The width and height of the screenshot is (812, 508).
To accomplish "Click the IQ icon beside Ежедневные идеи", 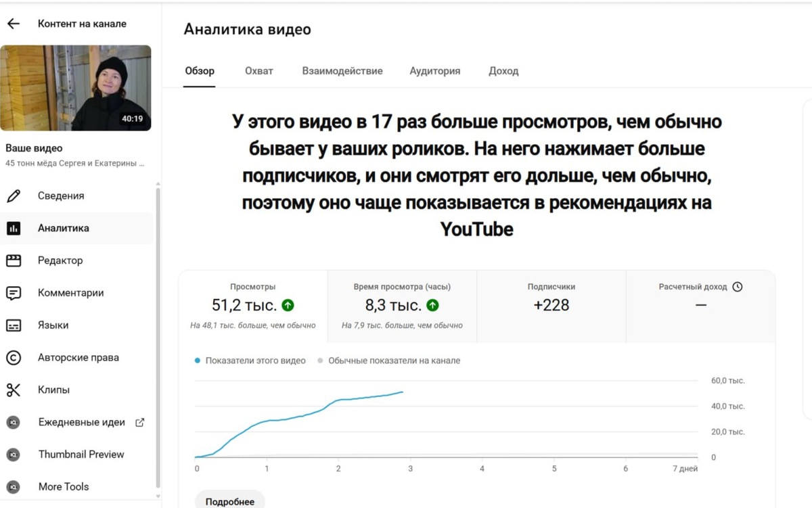I will click(13, 422).
